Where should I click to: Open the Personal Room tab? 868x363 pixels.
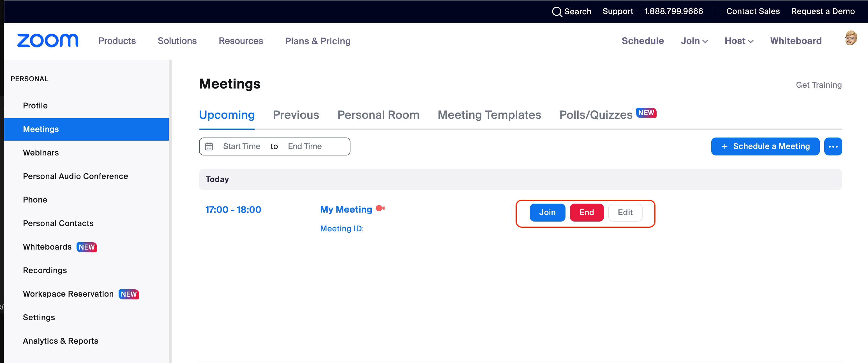tap(378, 115)
